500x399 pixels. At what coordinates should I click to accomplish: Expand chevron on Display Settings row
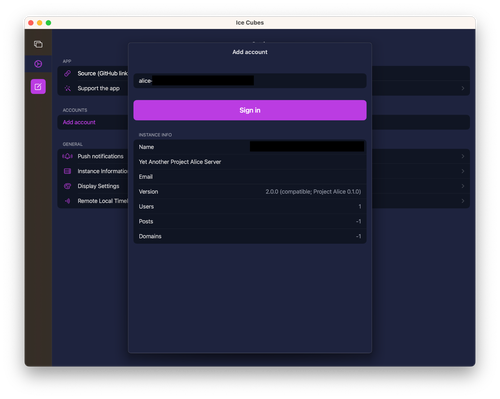tap(463, 186)
